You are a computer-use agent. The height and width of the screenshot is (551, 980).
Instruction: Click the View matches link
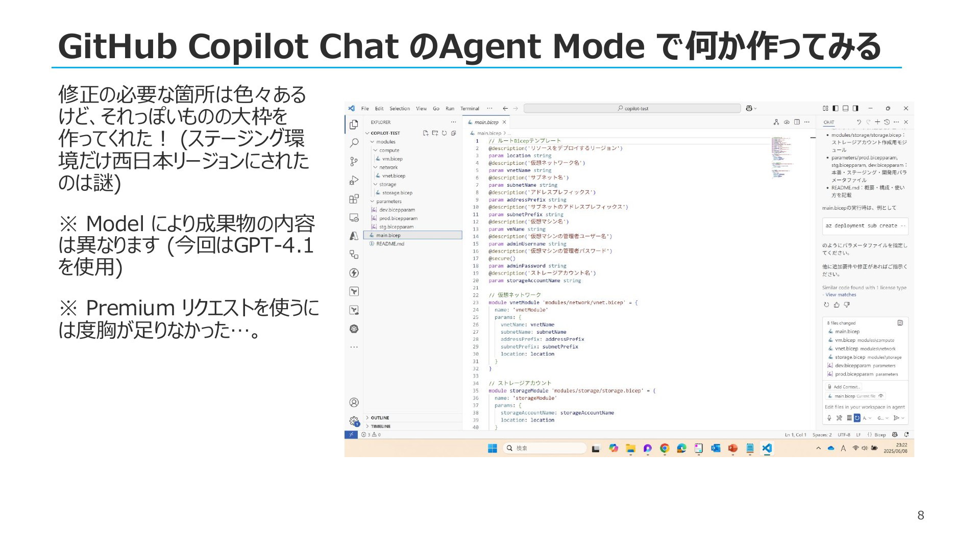[841, 295]
